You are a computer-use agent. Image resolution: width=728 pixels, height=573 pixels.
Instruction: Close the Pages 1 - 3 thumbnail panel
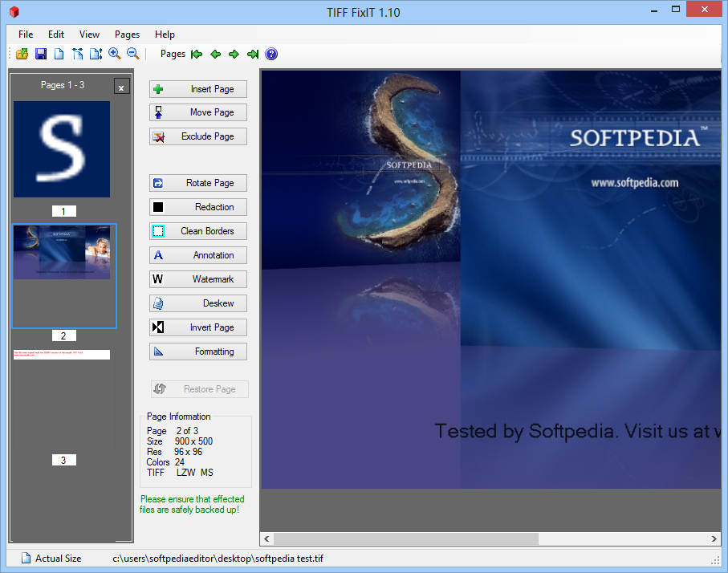point(121,87)
